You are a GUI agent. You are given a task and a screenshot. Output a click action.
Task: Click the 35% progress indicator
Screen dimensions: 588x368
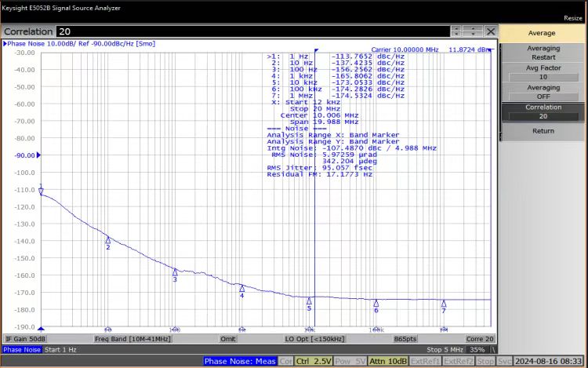point(477,350)
